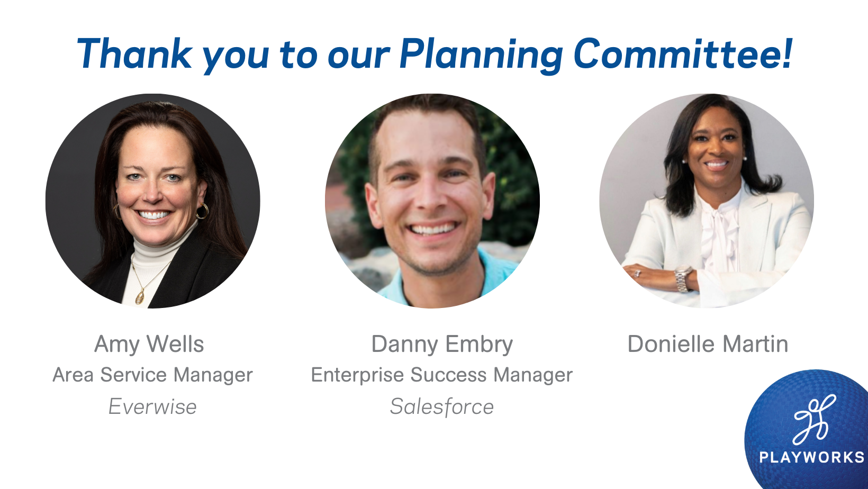The height and width of the screenshot is (489, 868).
Task: Click the Salesforce company name
Action: click(x=442, y=406)
